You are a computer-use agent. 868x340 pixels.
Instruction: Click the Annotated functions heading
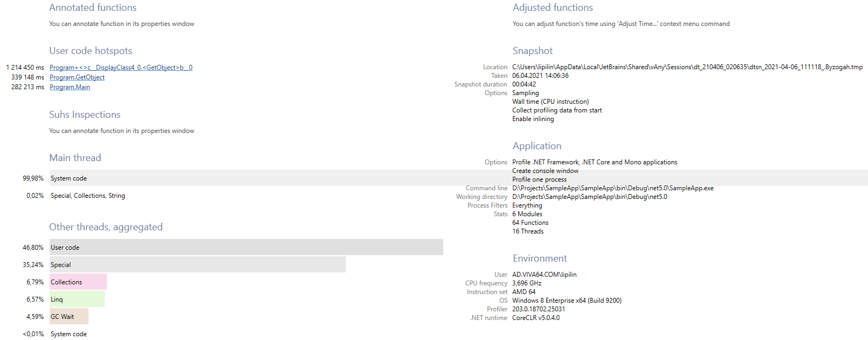93,8
